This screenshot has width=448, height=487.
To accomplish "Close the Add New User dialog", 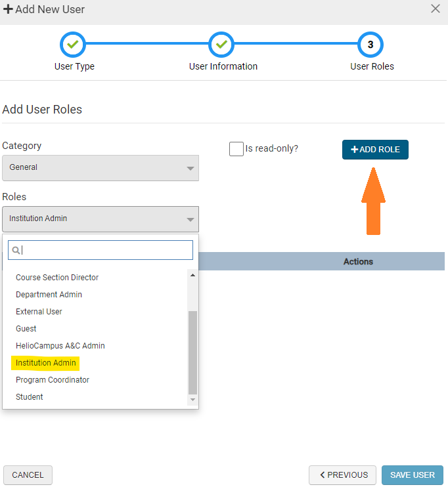I will (x=435, y=9).
